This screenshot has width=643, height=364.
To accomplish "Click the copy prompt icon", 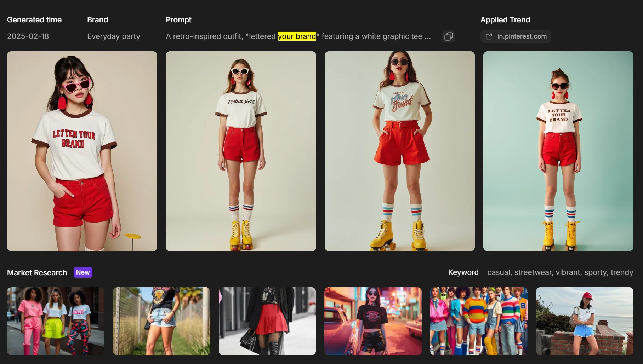I will tap(449, 36).
